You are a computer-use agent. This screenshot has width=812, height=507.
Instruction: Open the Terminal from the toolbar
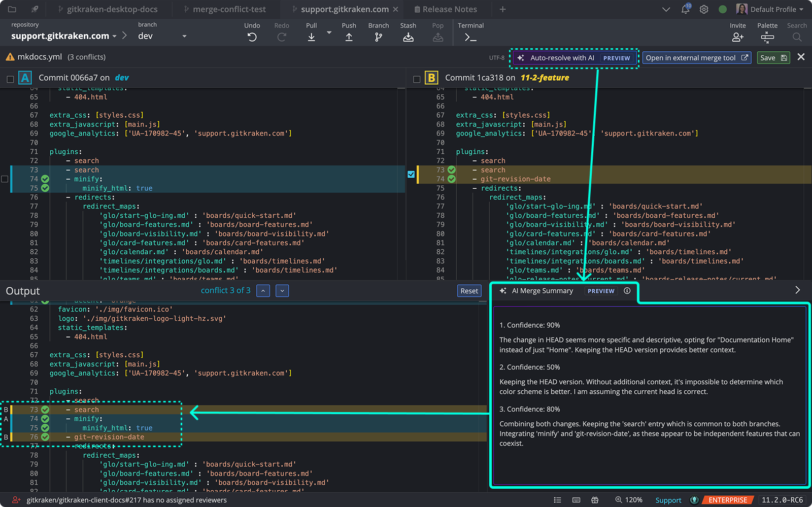470,37
